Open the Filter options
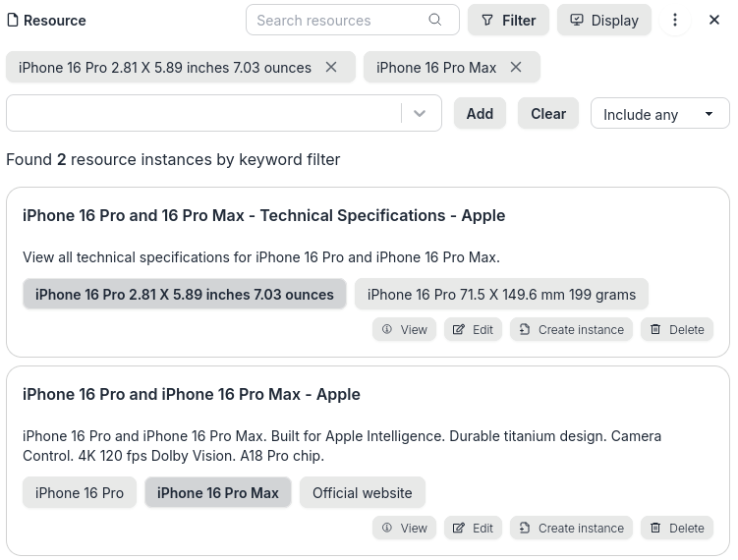 [508, 20]
